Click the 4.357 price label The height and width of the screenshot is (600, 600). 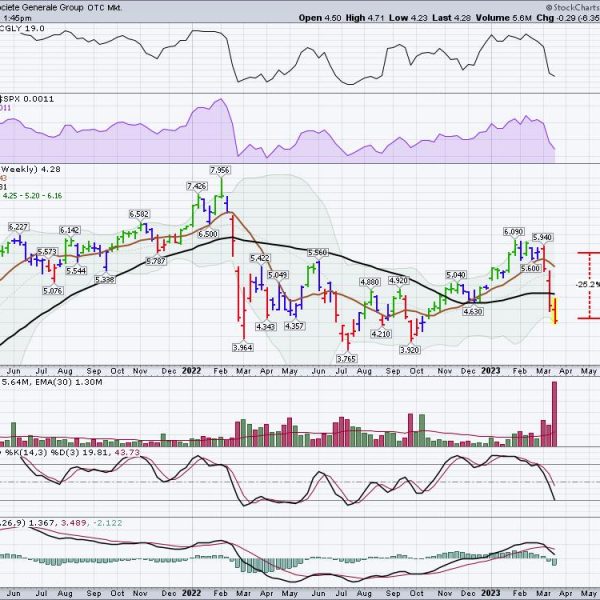(x=294, y=326)
